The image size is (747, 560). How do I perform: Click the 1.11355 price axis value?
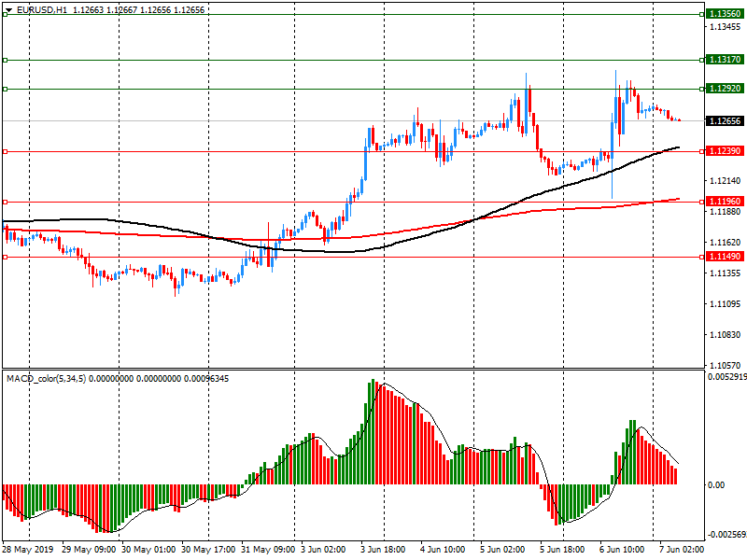pyautogui.click(x=726, y=273)
